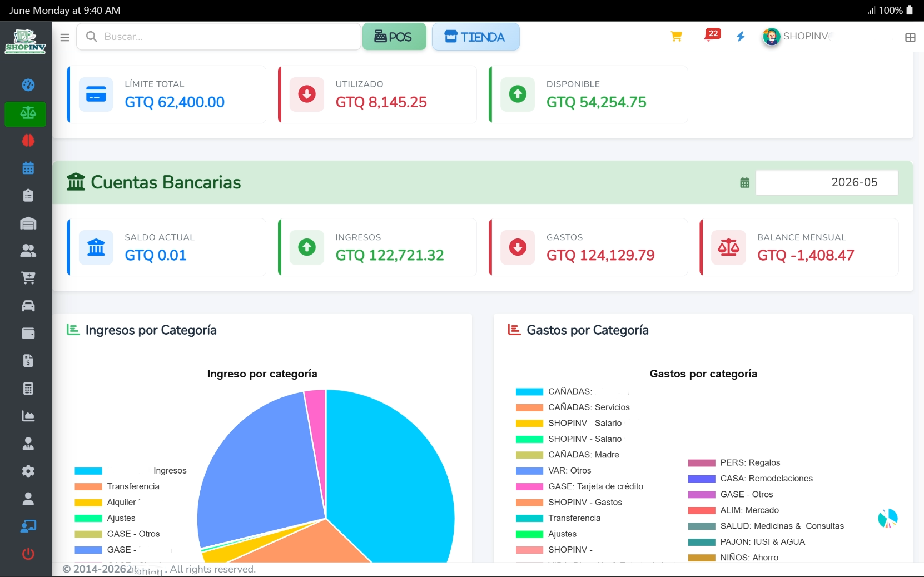Toggle SHOPINV - Gastos legend entry

tap(569, 503)
